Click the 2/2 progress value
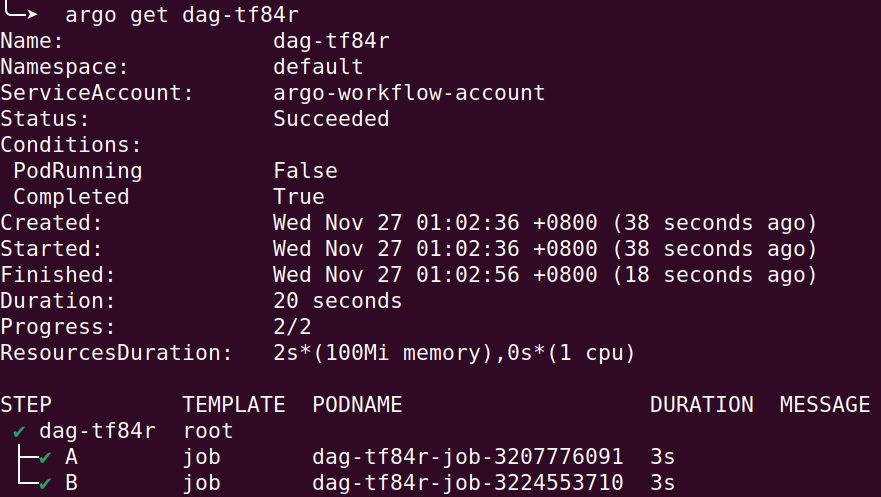The height and width of the screenshot is (497, 881). (292, 327)
